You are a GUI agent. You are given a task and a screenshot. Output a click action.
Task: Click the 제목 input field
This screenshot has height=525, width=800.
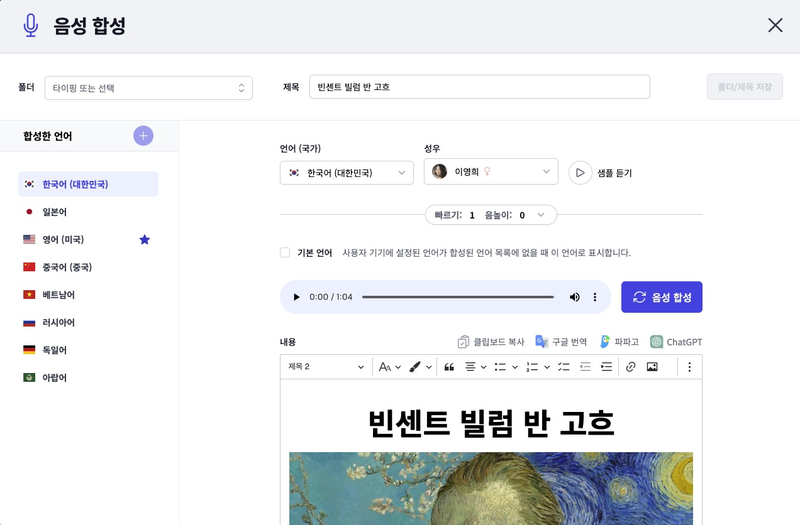(480, 87)
